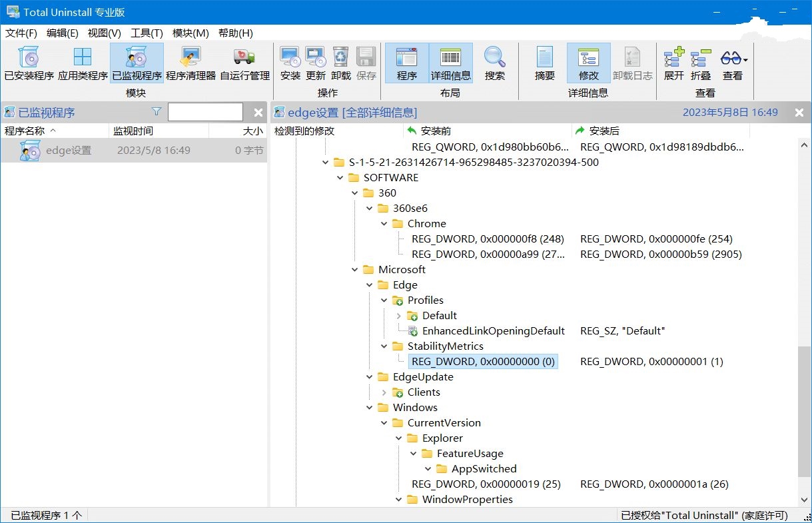Open the 卸载日志 view
812x523 pixels.
click(x=633, y=64)
